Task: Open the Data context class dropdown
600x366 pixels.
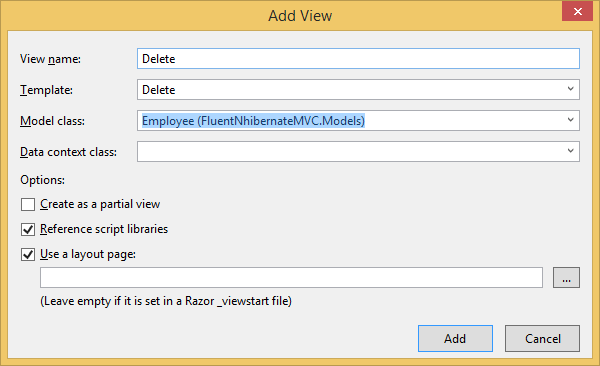Action: [x=358, y=152]
